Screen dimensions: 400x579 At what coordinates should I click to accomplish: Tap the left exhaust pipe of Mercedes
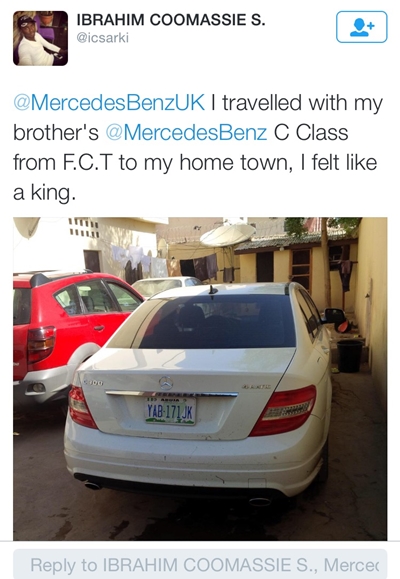coord(92,485)
